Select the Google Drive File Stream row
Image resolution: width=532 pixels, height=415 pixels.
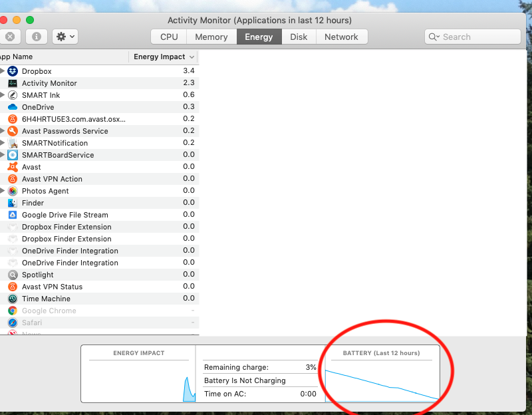tap(99, 215)
